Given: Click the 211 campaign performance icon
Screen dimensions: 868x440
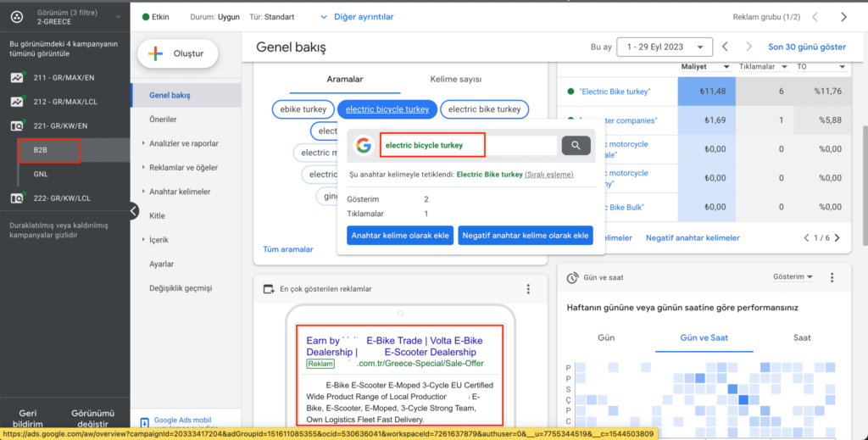Looking at the screenshot, I should (x=17, y=77).
